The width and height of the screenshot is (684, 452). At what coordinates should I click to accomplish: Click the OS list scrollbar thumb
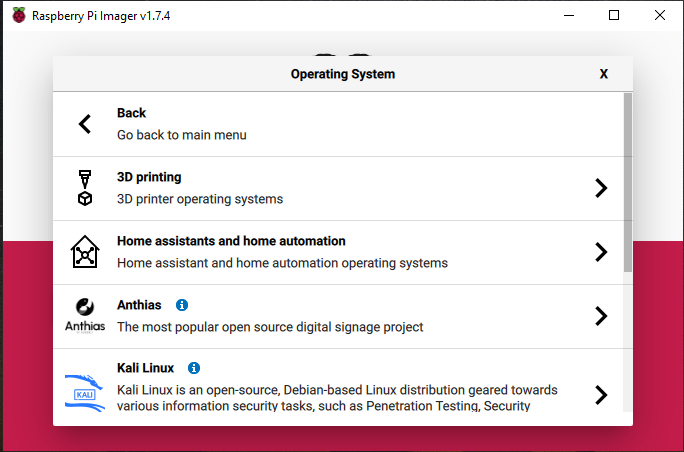[627, 182]
